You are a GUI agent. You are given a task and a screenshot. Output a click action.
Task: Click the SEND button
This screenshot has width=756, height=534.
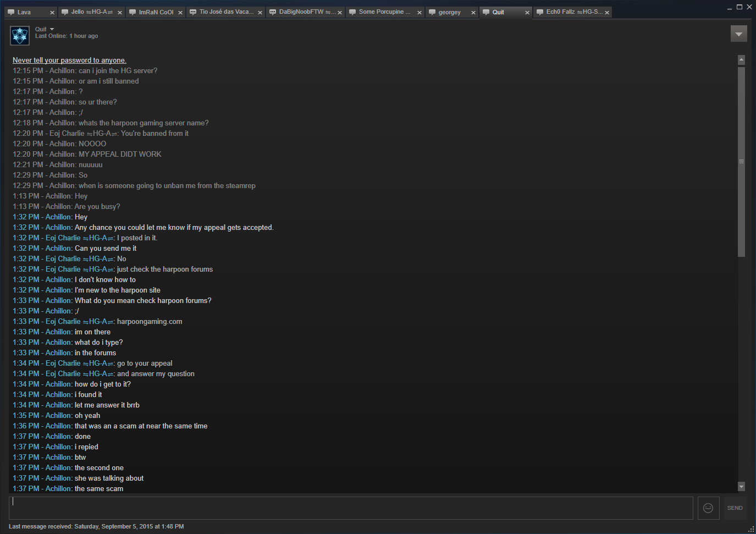point(735,508)
